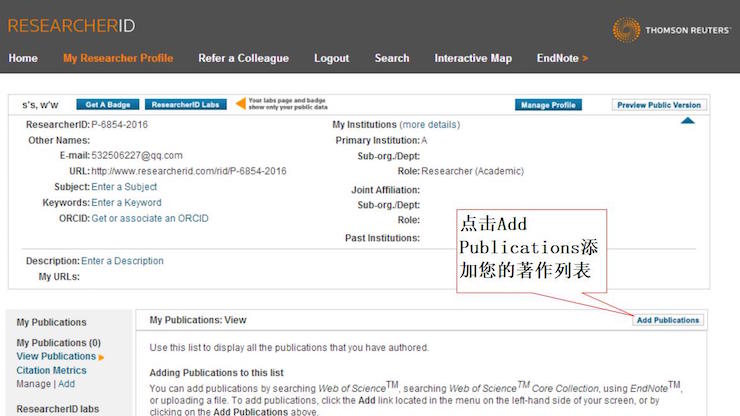Select Refer a Colleague in navigation
Screen dimensions: 740x416
[243, 58]
